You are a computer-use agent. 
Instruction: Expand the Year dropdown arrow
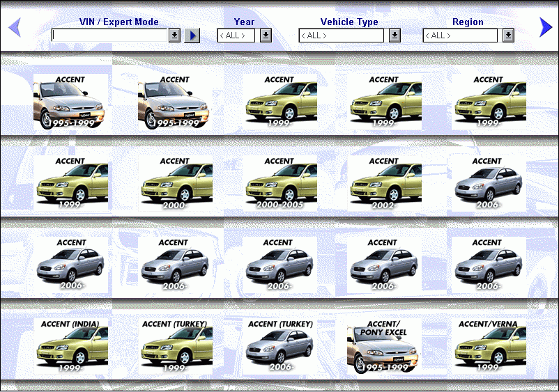pyautogui.click(x=266, y=36)
